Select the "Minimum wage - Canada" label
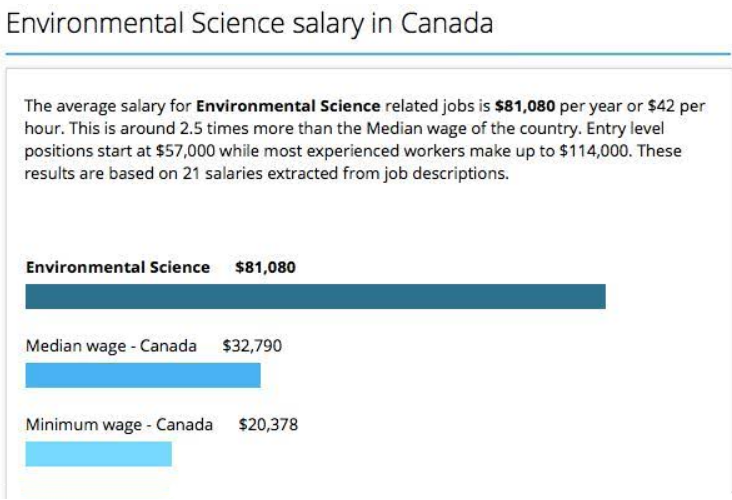Screen dimensions: 732x500 coord(119,424)
